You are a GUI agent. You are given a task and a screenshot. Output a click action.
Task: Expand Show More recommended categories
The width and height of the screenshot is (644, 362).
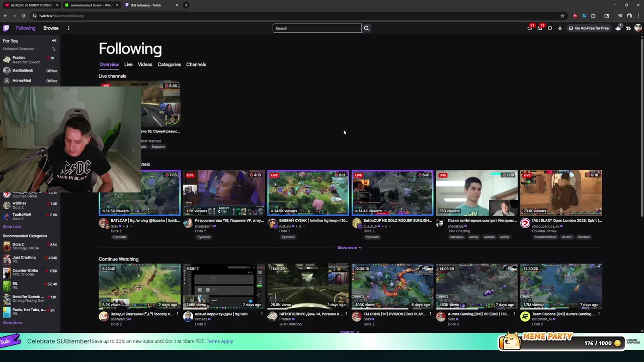[12, 323]
